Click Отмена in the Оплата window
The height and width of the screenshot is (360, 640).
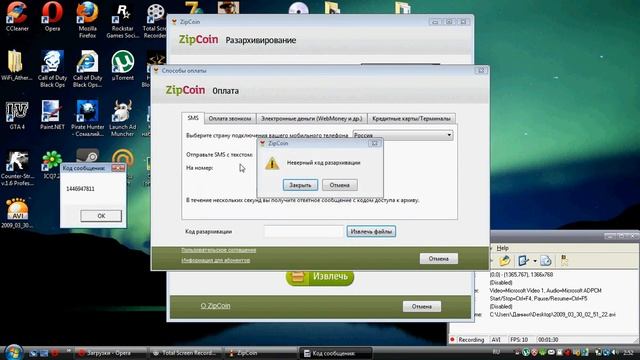coord(439,258)
